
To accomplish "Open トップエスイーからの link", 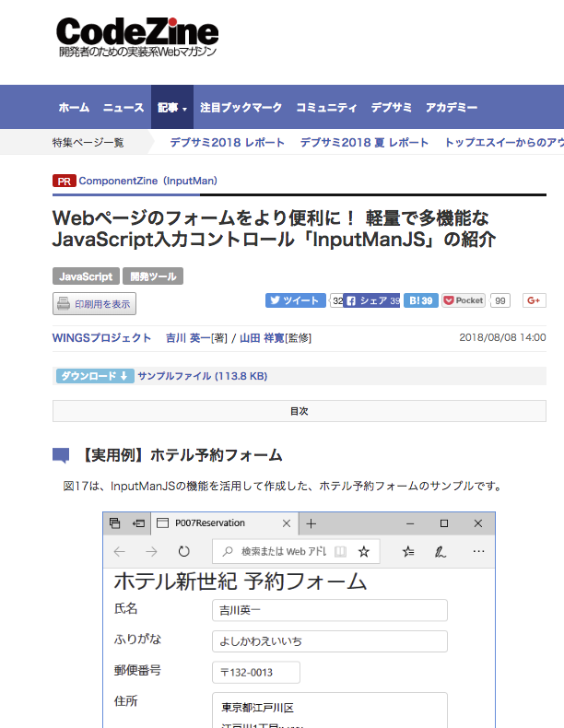I will click(x=504, y=143).
